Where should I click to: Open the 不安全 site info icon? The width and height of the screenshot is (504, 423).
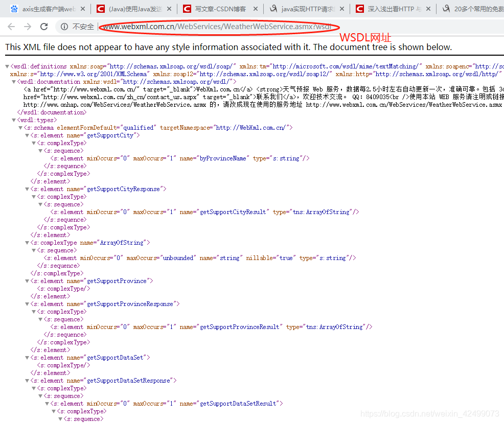coord(64,27)
